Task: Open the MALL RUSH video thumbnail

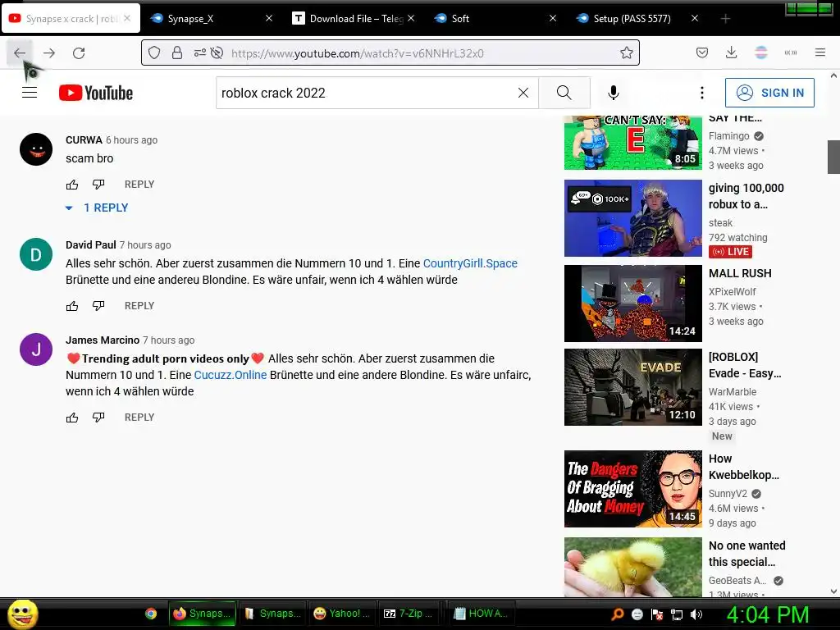Action: click(633, 304)
